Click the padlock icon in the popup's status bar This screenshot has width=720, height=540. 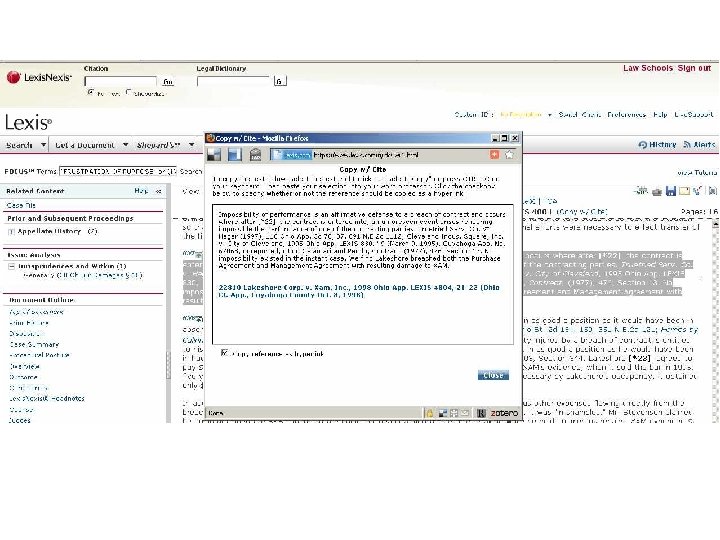pyautogui.click(x=430, y=413)
